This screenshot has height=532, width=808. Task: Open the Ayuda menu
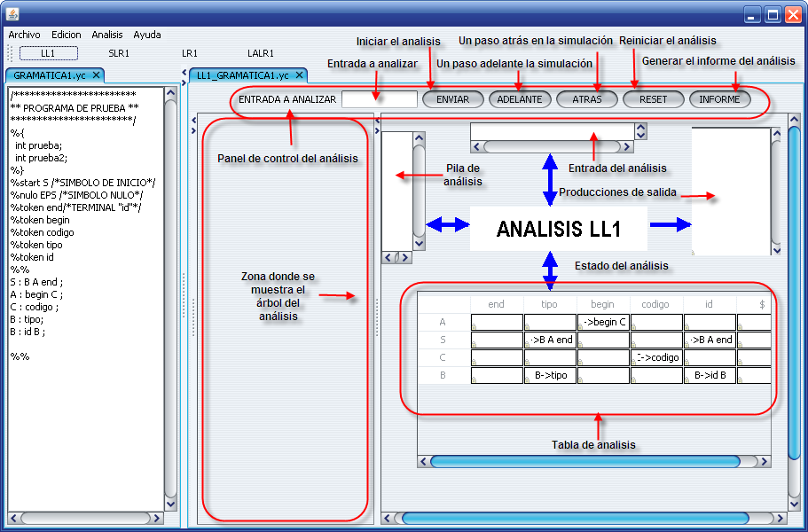click(x=147, y=35)
